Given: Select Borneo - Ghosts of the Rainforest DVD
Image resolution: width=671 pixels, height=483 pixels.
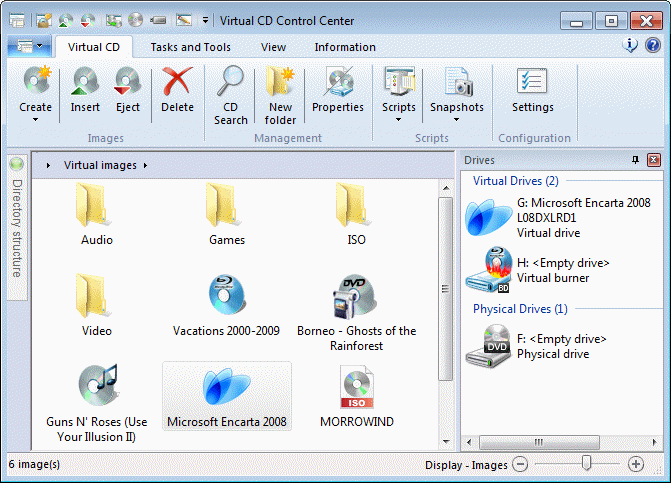Looking at the screenshot, I should point(356,313).
